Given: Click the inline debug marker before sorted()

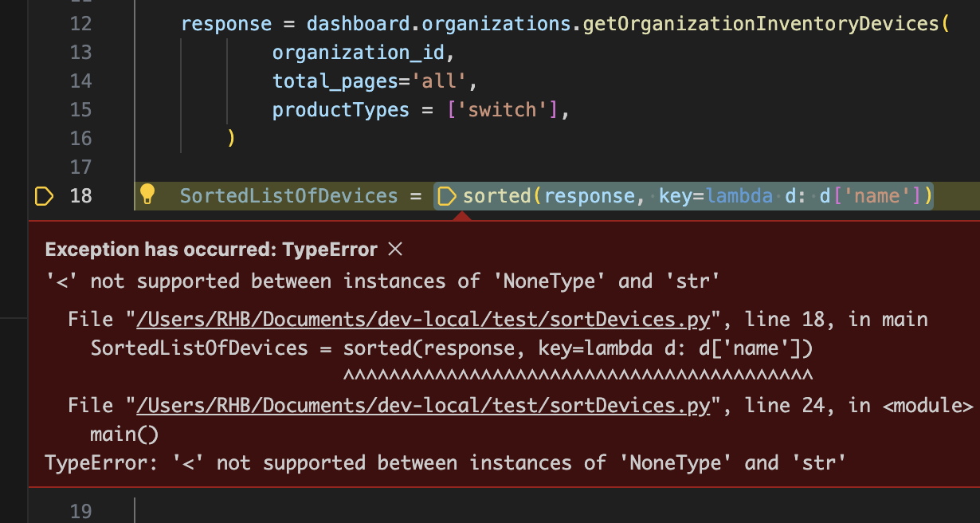Looking at the screenshot, I should (447, 195).
